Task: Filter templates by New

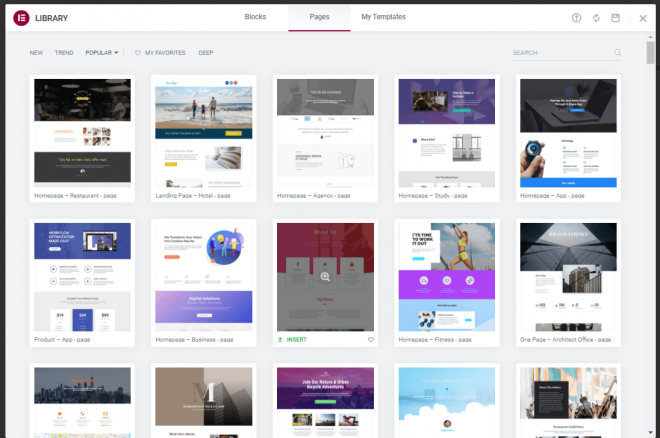Action: (x=36, y=53)
